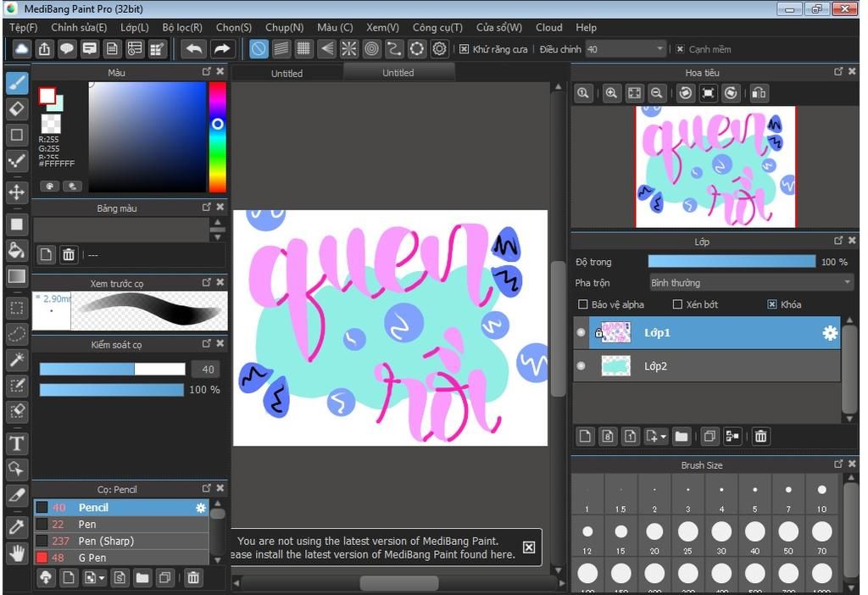
Task: Toggle the Cạnh mềm checkbox
Action: click(x=681, y=49)
